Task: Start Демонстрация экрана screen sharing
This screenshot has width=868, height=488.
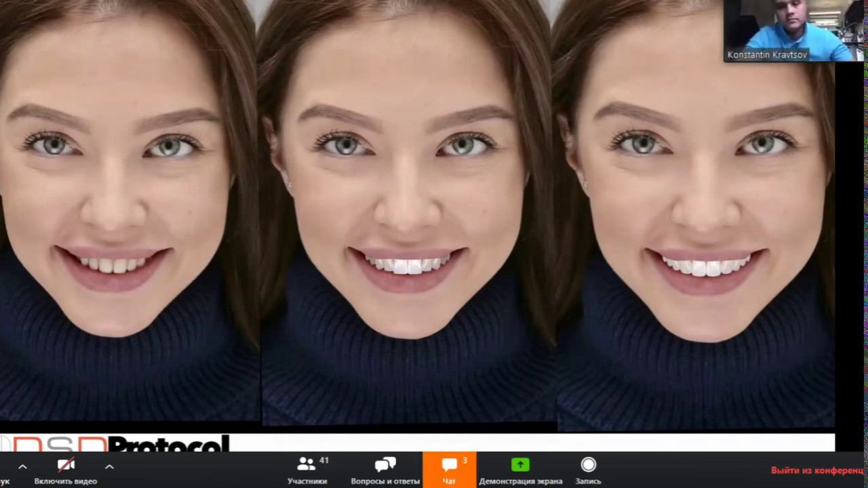Action: 520,470
